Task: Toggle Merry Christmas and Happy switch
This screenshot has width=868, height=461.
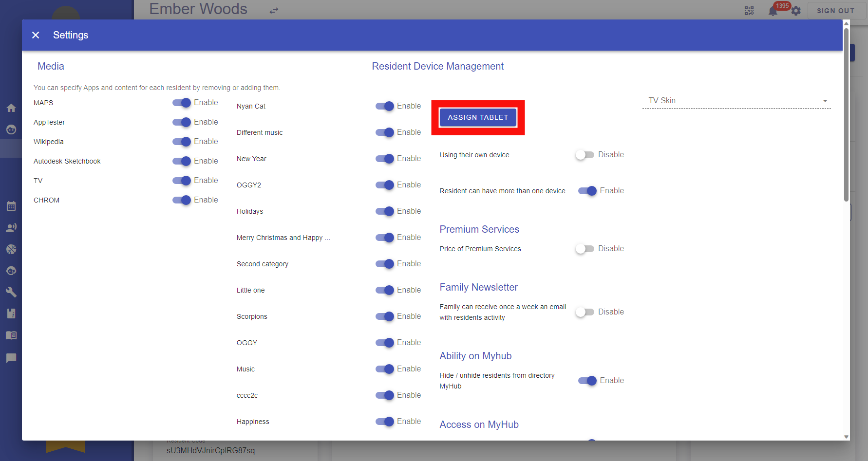Action: coord(385,238)
